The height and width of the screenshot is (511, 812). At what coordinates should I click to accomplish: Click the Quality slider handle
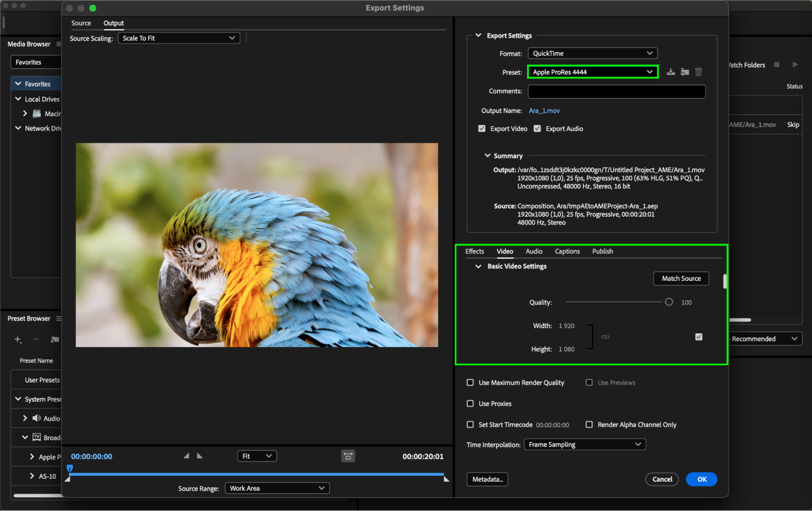click(669, 302)
